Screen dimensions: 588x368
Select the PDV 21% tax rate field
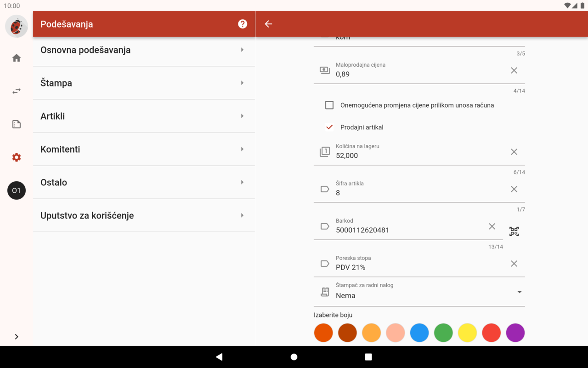(x=419, y=263)
